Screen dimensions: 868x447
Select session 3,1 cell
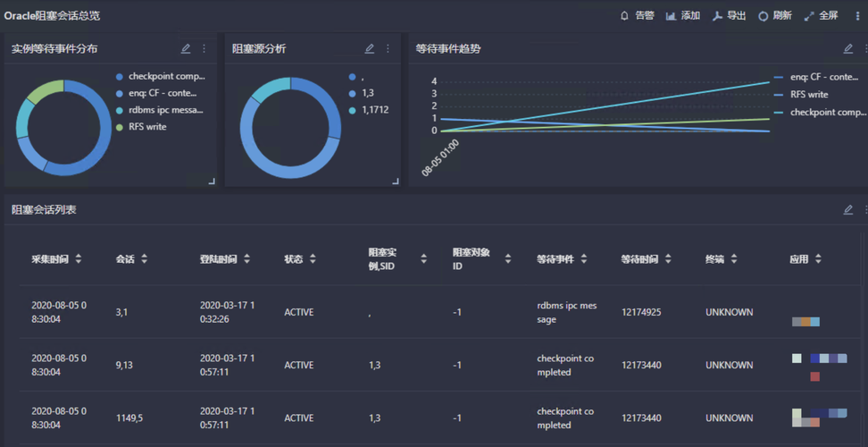pyautogui.click(x=121, y=312)
